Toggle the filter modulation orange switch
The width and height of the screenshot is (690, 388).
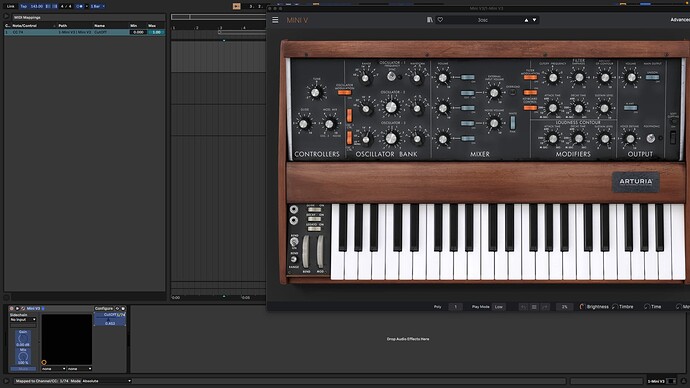coord(530,77)
